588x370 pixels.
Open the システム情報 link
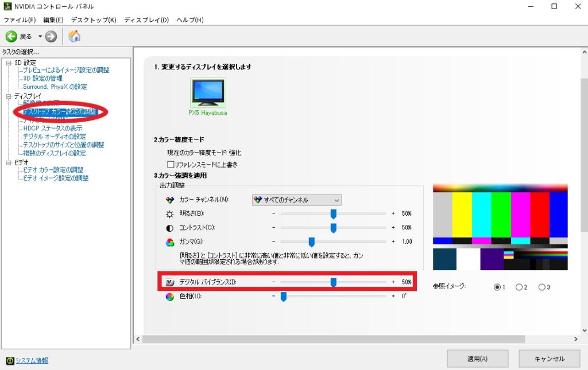(x=32, y=360)
